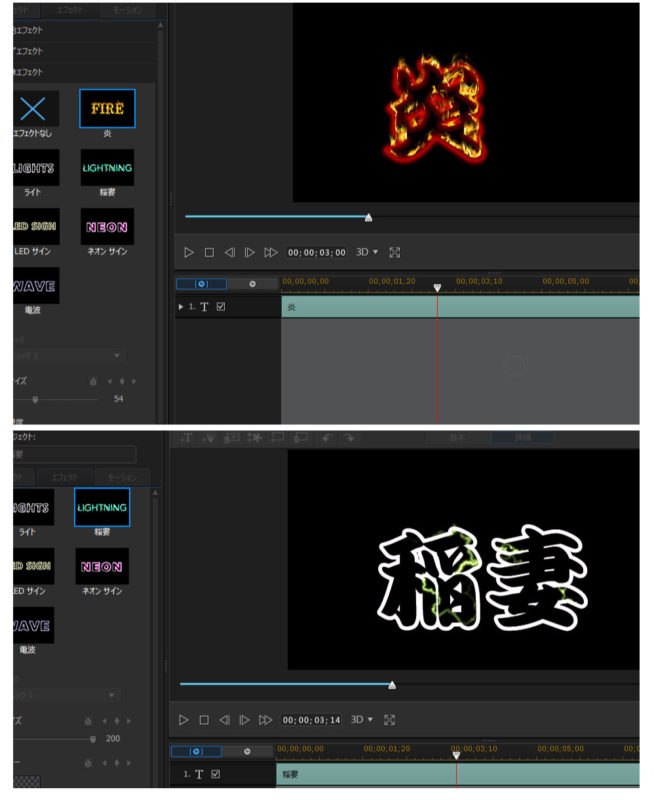The width and height of the screenshot is (654, 800).
Task: Switch to the モーション tab above the FIRE preset
Action: 128,11
